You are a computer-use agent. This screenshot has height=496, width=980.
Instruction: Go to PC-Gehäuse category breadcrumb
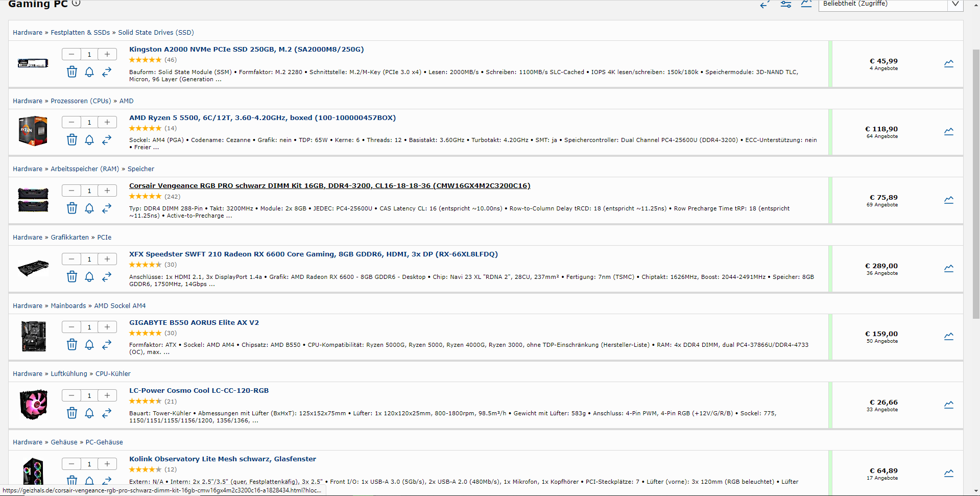click(x=104, y=442)
